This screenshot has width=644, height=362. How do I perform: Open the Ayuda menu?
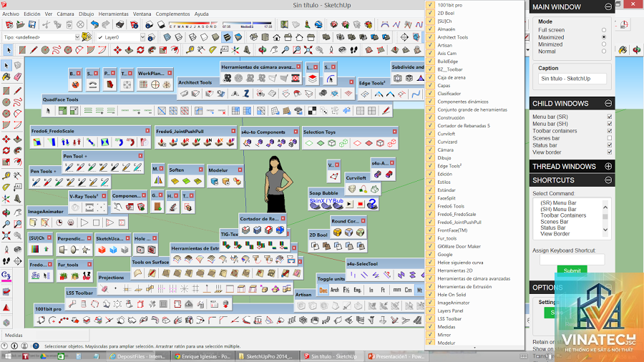click(x=201, y=14)
